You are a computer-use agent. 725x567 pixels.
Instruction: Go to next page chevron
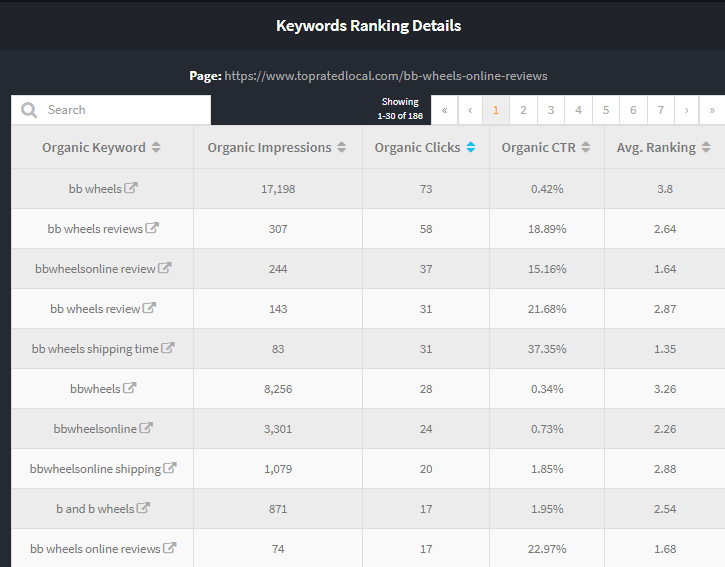[687, 110]
